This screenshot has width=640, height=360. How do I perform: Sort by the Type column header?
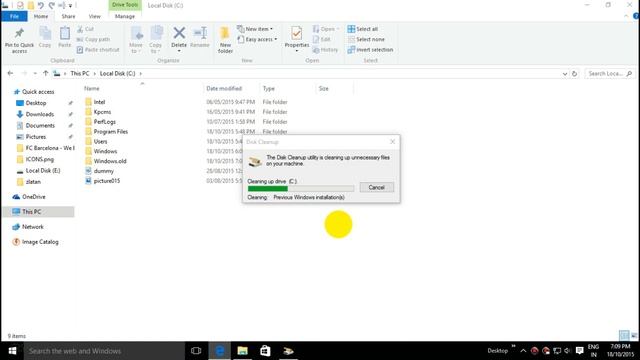point(269,88)
